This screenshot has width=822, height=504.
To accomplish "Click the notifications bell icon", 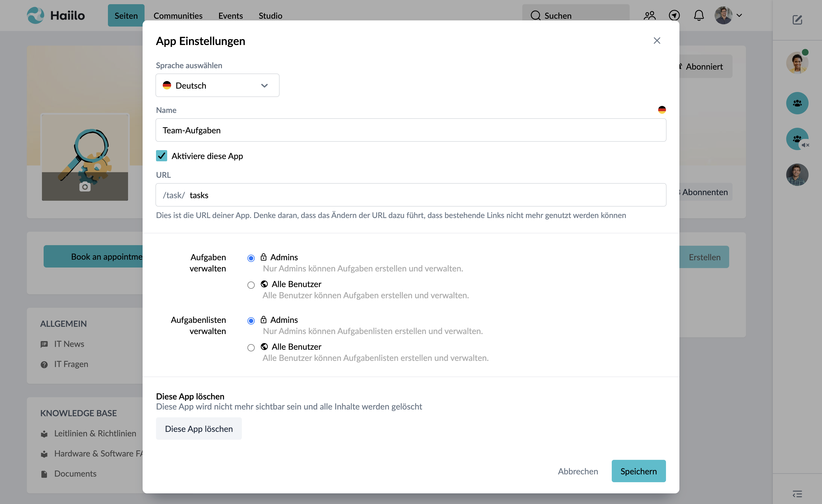I will click(x=699, y=15).
